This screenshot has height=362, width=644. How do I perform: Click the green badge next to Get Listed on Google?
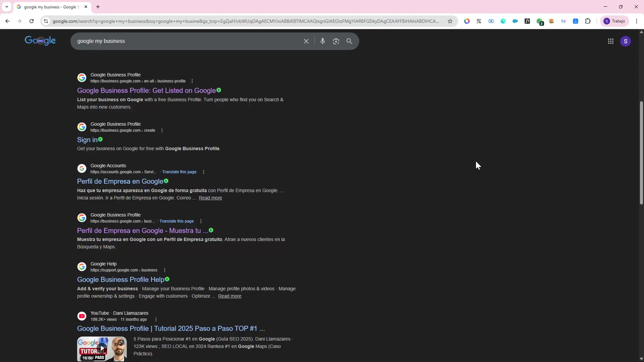(x=219, y=90)
